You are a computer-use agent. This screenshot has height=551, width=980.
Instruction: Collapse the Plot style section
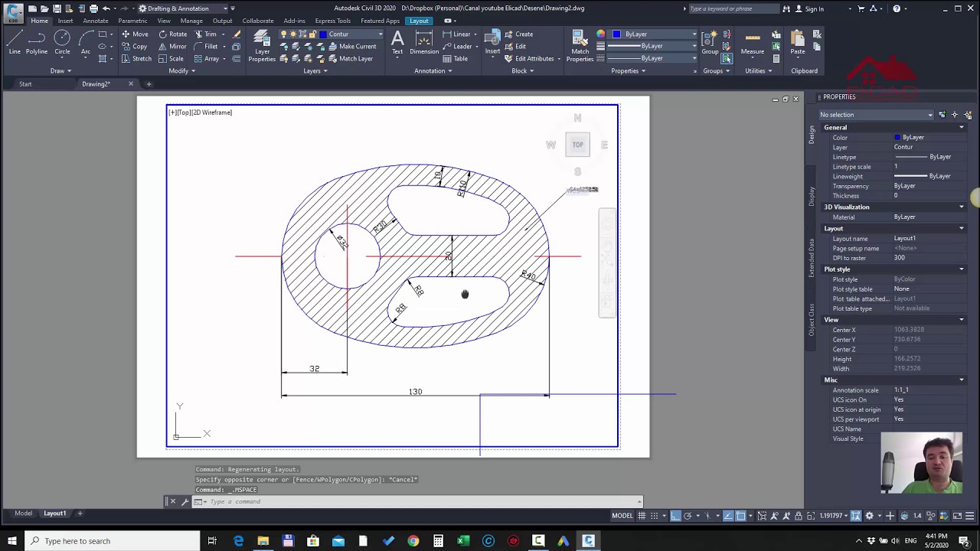tap(962, 269)
